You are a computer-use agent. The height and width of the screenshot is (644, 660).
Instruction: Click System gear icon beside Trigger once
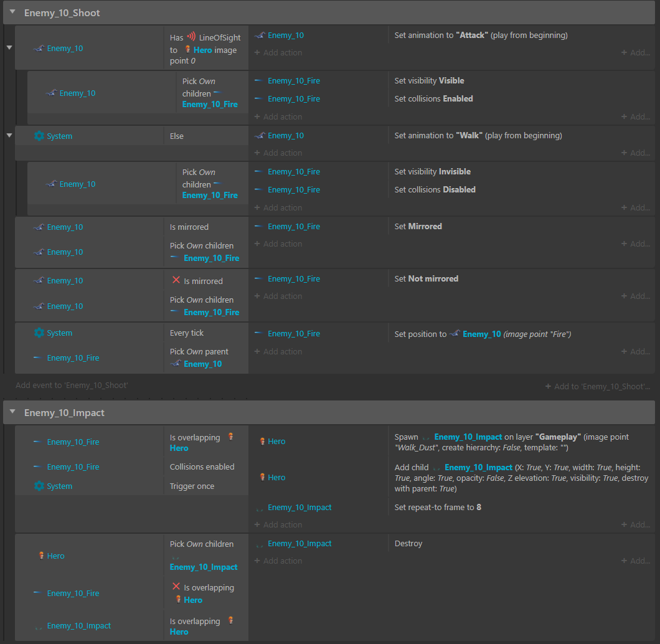(39, 486)
